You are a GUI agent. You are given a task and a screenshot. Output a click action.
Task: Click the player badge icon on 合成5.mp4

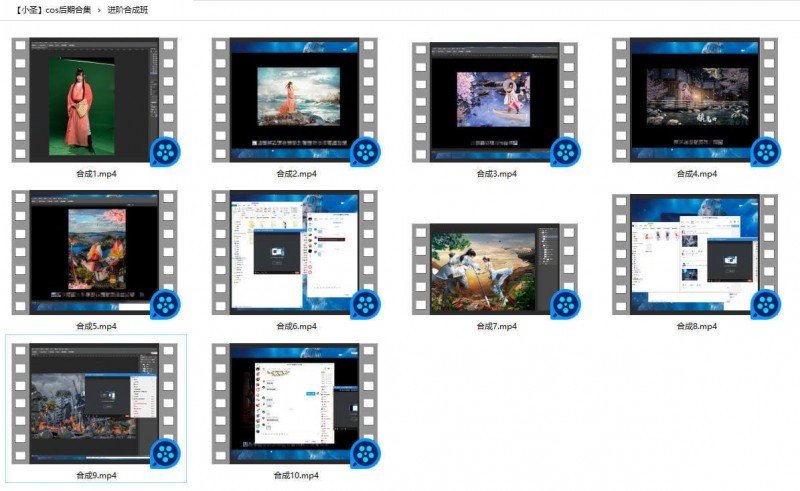[x=165, y=304]
